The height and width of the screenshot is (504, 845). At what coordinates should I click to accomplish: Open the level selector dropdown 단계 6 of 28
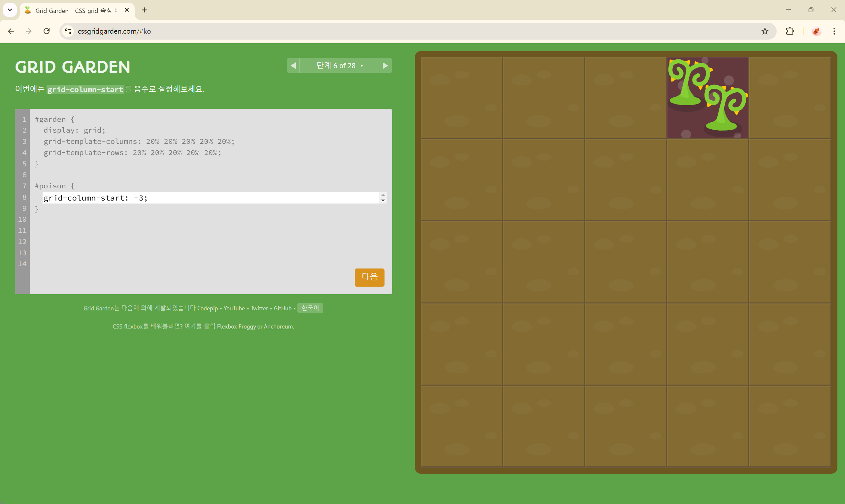point(339,66)
